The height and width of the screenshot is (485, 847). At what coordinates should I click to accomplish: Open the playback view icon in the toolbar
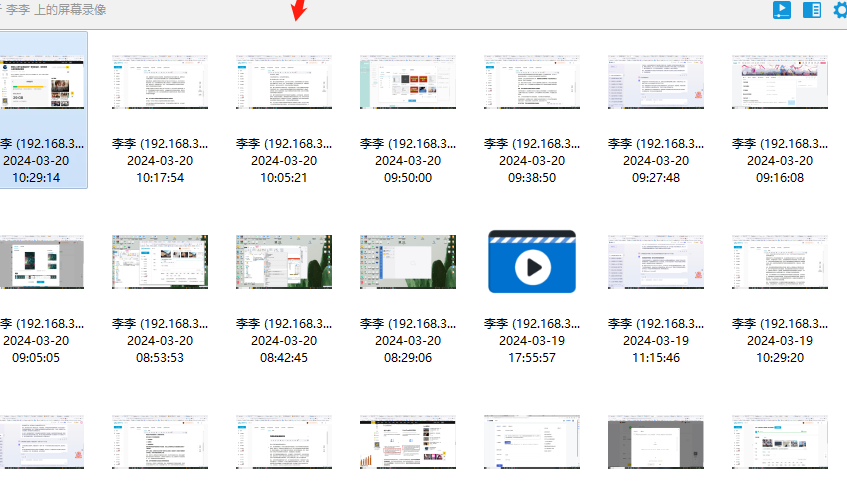coord(782,10)
